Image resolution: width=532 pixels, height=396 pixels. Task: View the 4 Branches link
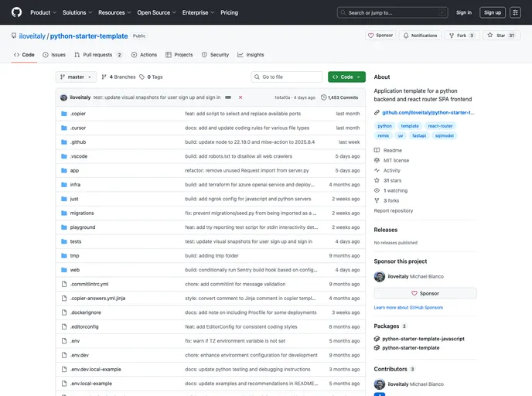click(x=119, y=77)
